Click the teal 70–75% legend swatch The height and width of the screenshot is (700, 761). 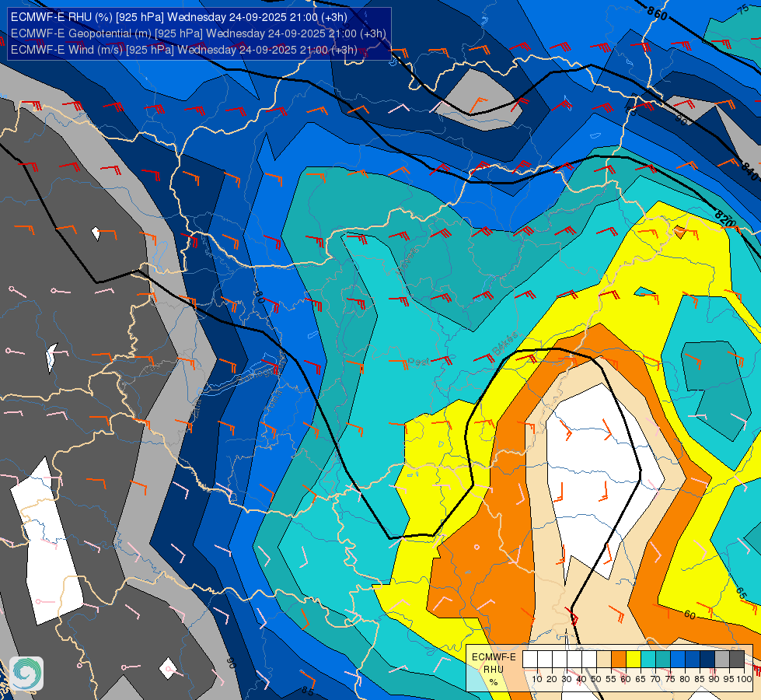[662, 660]
